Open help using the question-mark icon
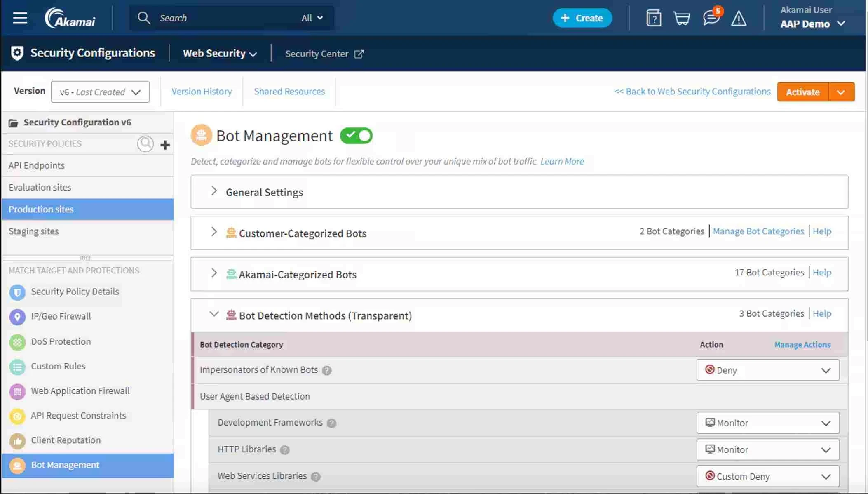Screen dimensions: 868x494 pos(654,18)
